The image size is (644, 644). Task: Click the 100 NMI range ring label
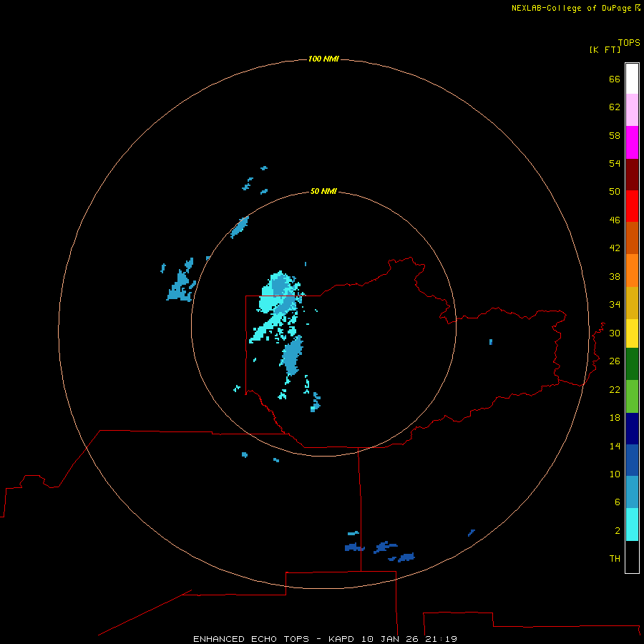pos(323,59)
